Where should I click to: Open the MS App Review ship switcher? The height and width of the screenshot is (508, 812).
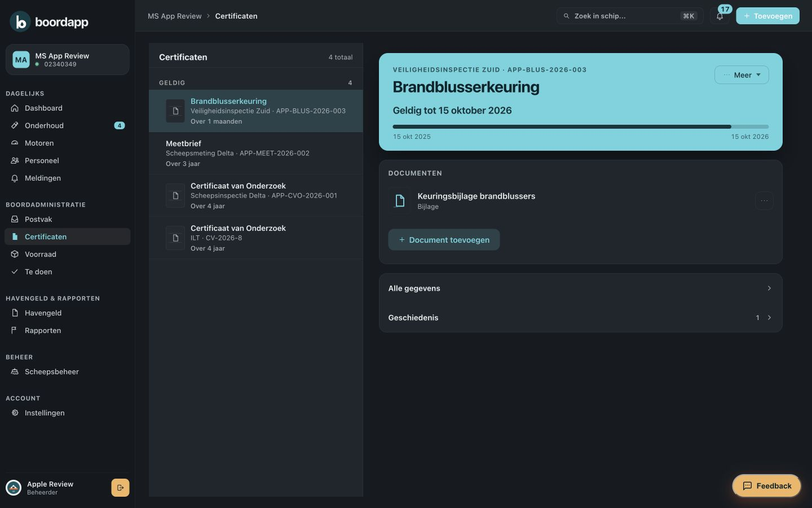(x=68, y=60)
